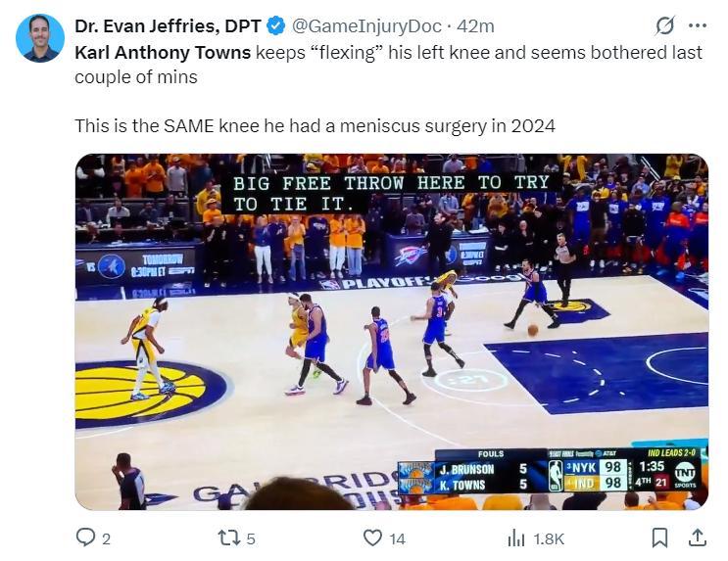Click the repost count of 5
The image size is (728, 561).
(x=252, y=538)
